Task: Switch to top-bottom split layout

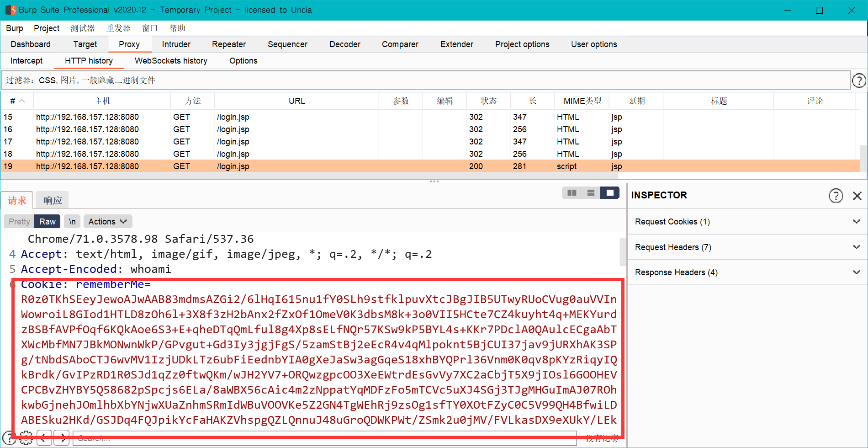Action: (x=591, y=193)
